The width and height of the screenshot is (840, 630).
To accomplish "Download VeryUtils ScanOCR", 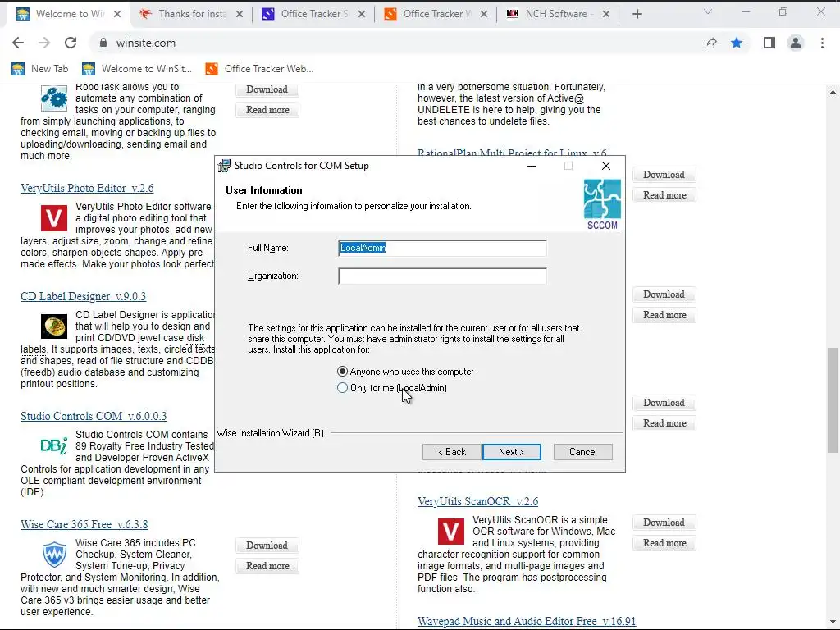I will pos(664,523).
